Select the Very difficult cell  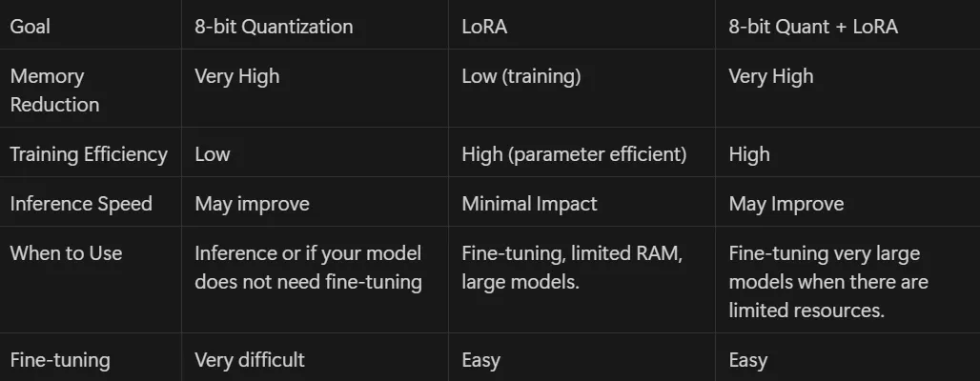coord(250,360)
